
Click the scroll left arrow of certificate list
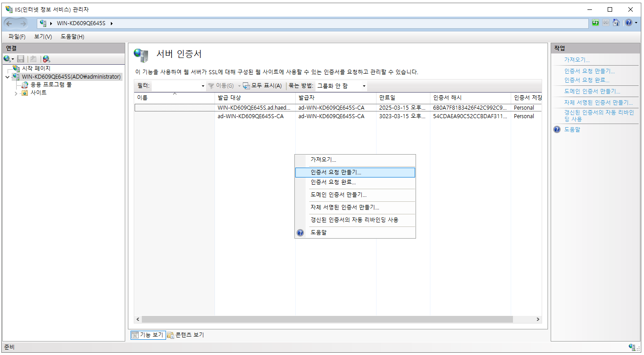pos(138,319)
